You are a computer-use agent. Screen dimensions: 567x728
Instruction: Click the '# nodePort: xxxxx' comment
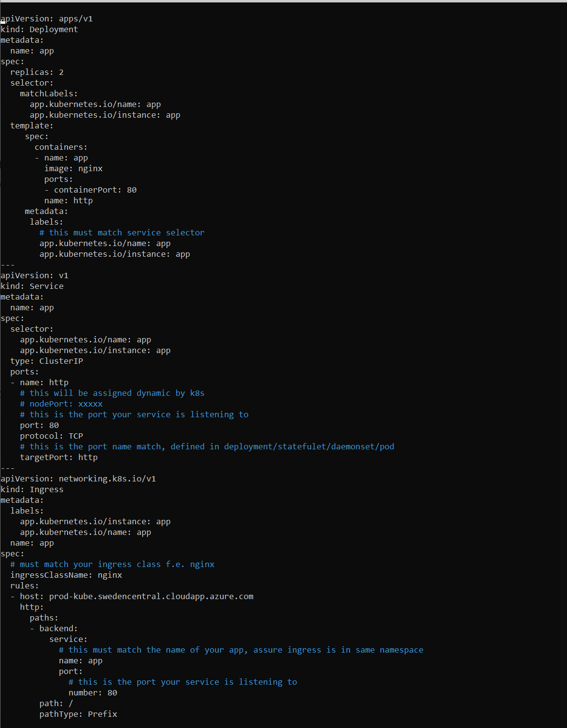61,404
